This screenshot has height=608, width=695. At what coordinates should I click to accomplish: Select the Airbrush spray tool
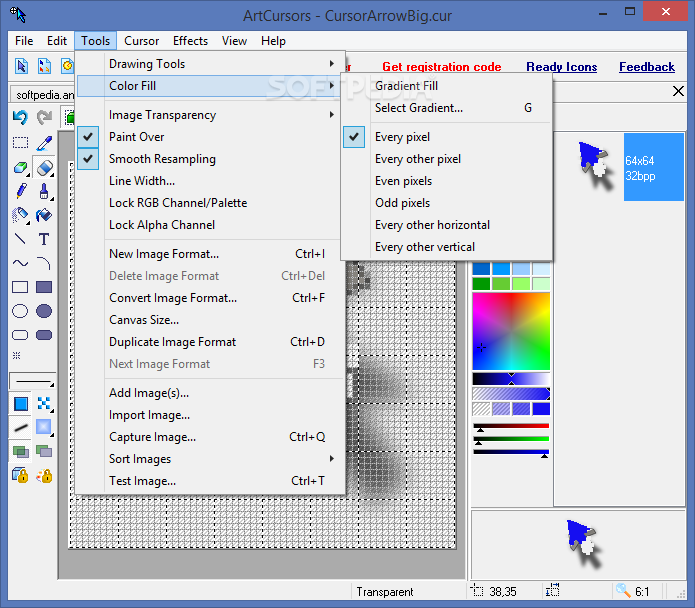pos(20,215)
